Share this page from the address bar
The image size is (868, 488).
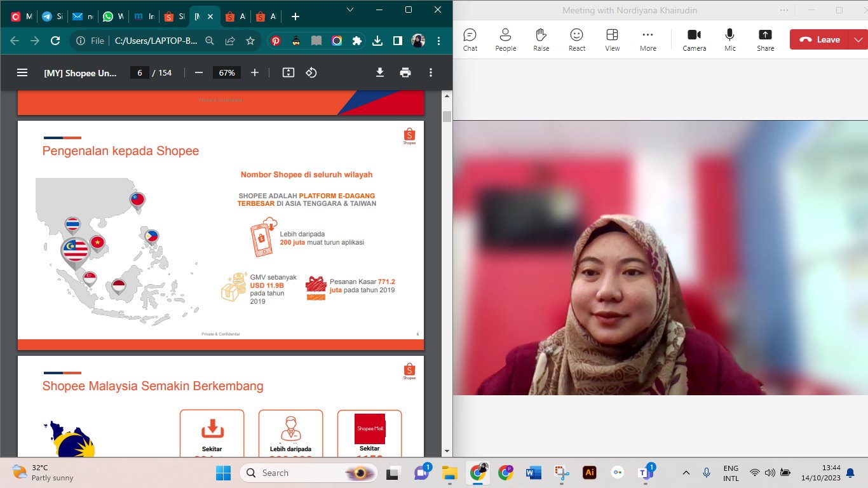coord(230,41)
